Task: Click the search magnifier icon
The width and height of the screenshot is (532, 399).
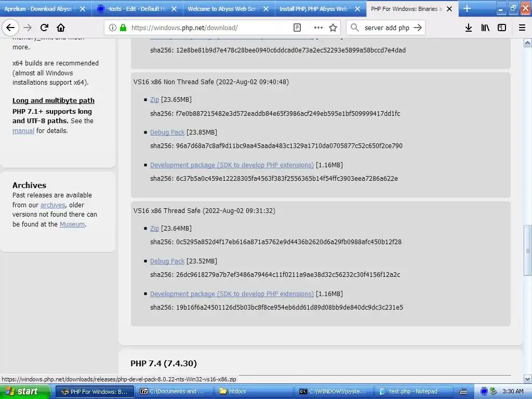Action: pyautogui.click(x=354, y=28)
